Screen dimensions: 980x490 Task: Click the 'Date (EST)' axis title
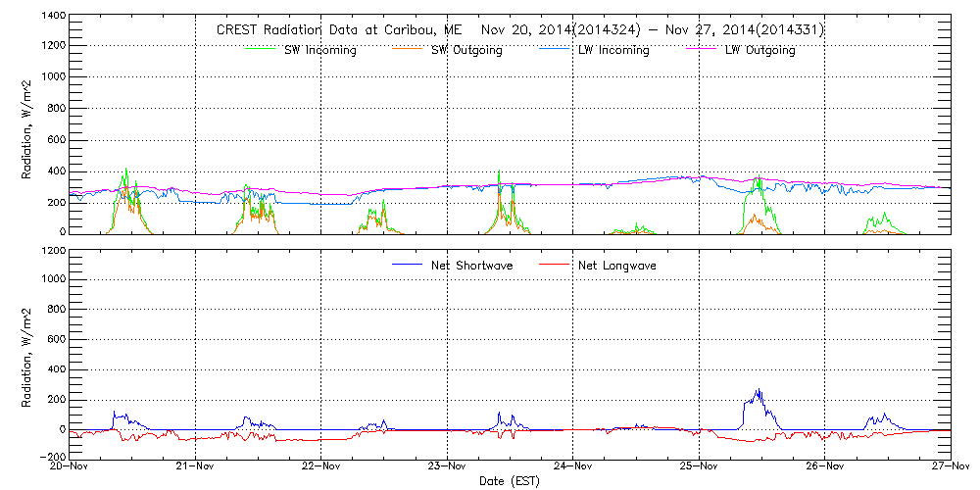point(510,482)
